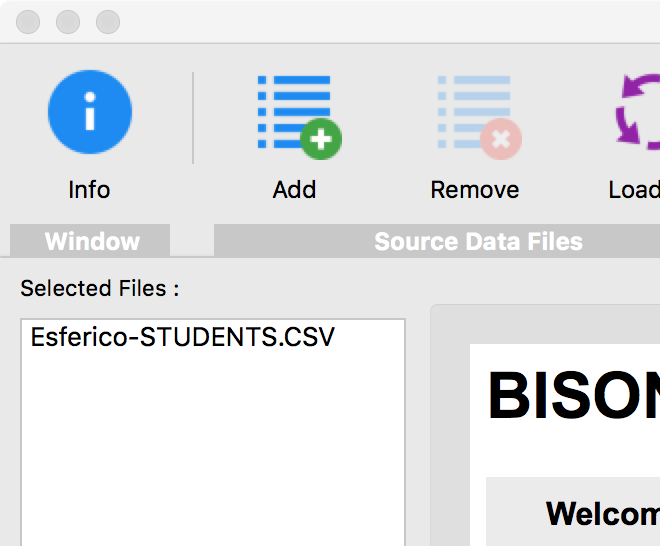The height and width of the screenshot is (546, 660).
Task: Minimize the window using middle title button
Action: click(68, 22)
